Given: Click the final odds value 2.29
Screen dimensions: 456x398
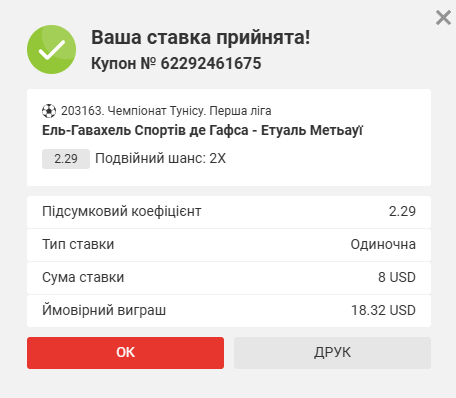Looking at the screenshot, I should 402,211.
